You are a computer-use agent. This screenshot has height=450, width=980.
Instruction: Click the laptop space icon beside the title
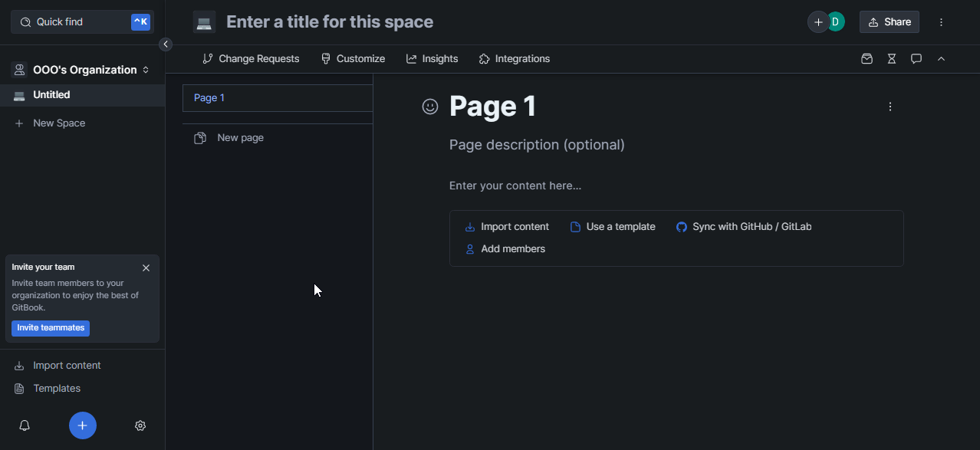coord(204,22)
